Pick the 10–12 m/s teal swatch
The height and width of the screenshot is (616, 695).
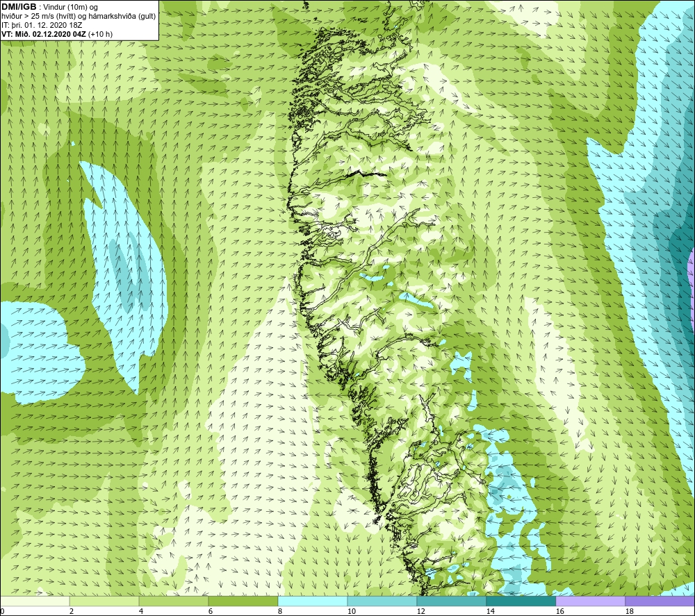pyautogui.click(x=382, y=601)
